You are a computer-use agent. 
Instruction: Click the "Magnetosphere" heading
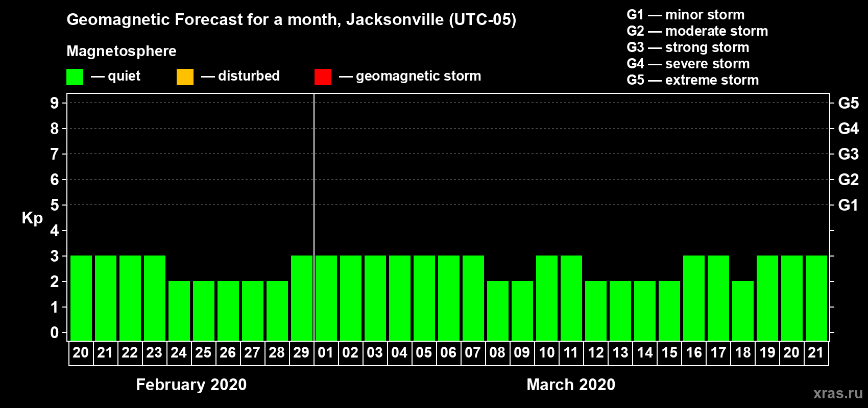[x=122, y=51]
